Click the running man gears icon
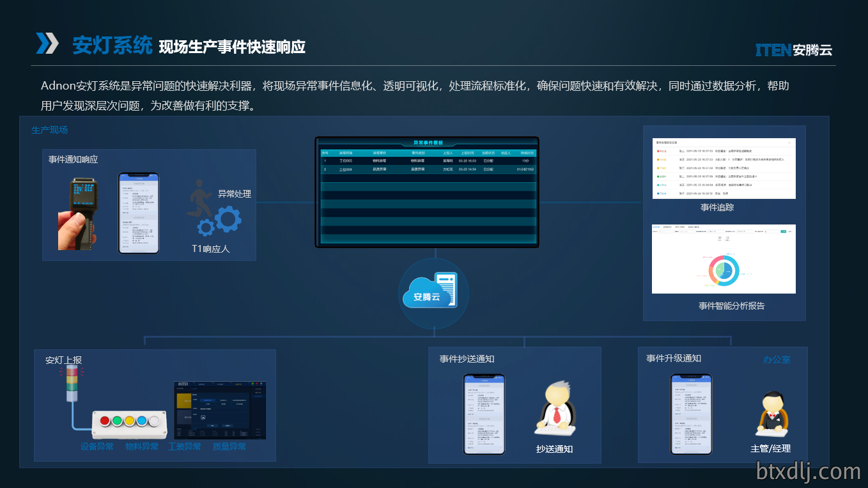 [x=213, y=207]
